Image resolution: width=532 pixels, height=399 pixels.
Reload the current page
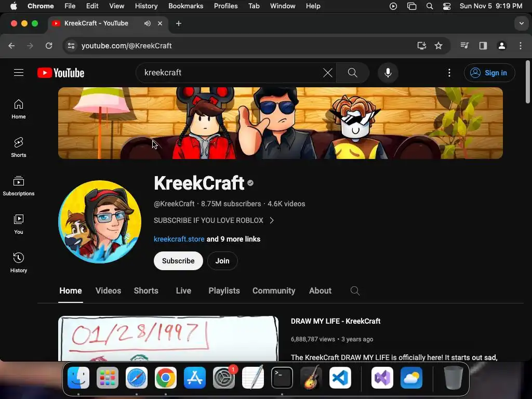pos(49,46)
